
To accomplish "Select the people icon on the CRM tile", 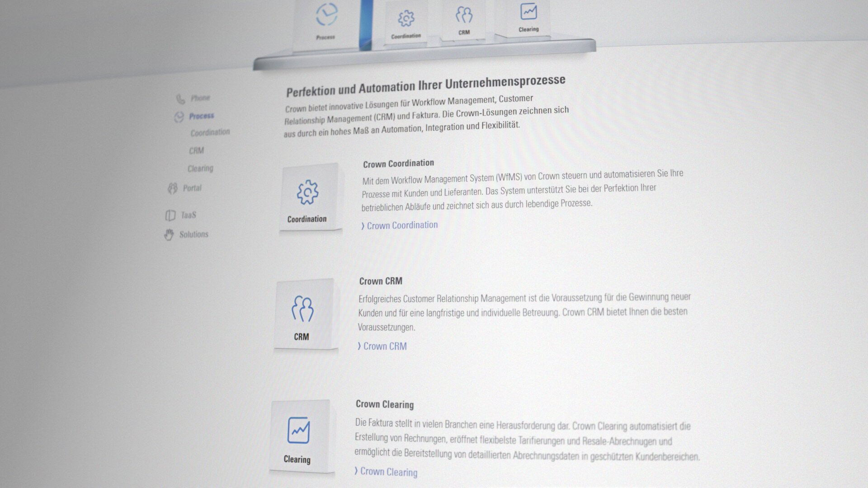I will tap(303, 309).
